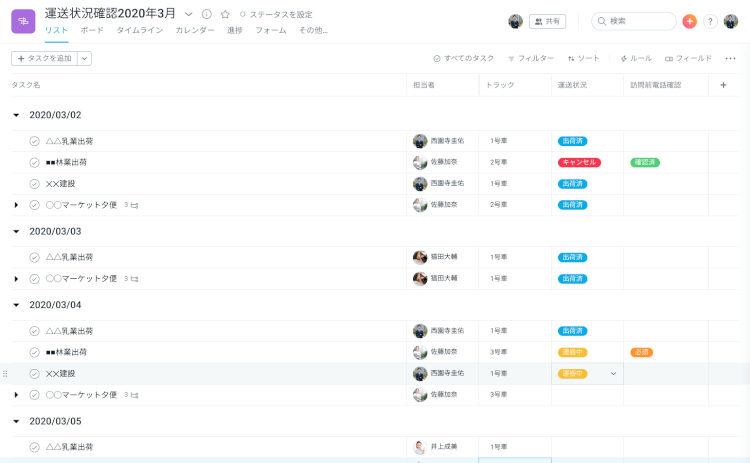Open the project info icon
Screen dimensions: 750x463
click(207, 14)
